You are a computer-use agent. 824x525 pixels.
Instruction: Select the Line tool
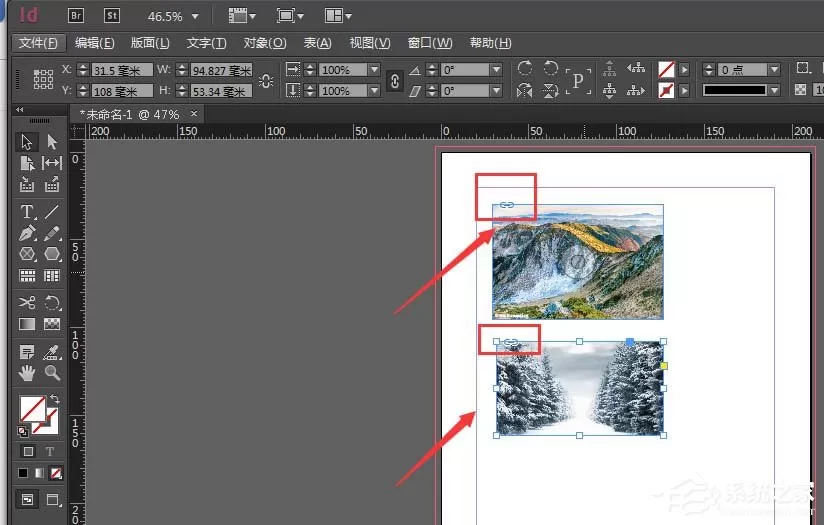click(x=52, y=211)
